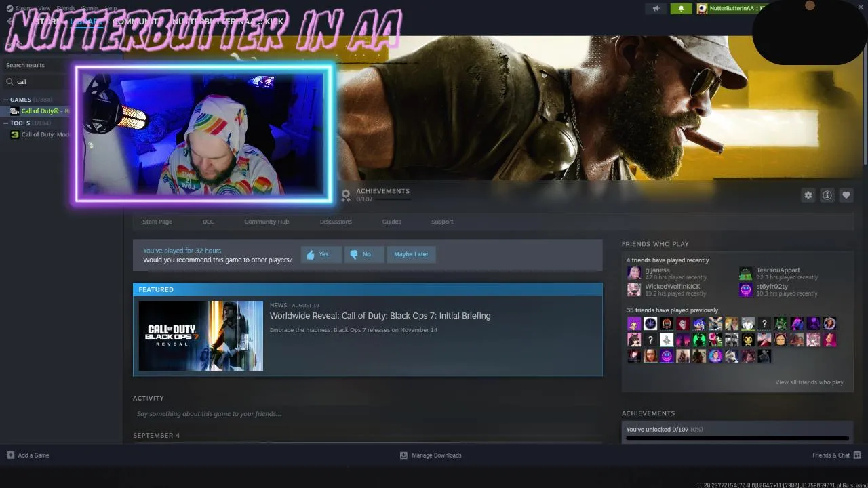Click the Add a Game label
Image resolution: width=868 pixels, height=488 pixels.
point(33,455)
